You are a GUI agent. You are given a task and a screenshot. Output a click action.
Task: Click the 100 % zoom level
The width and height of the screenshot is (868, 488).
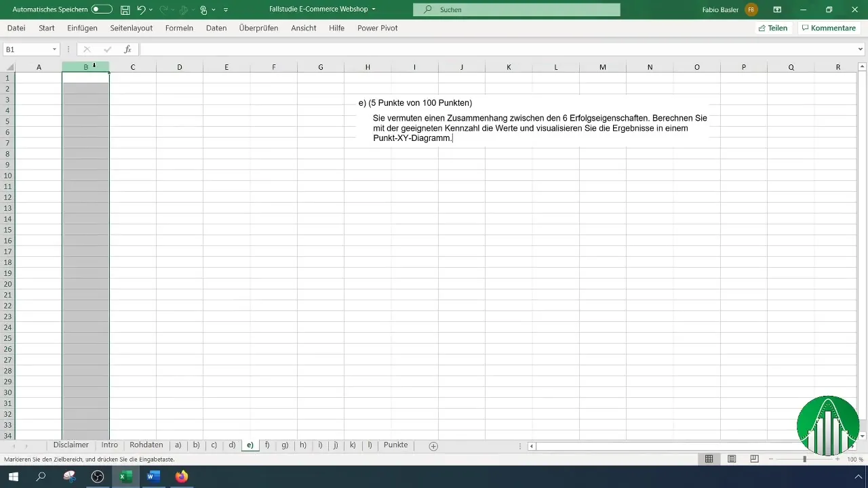854,460
